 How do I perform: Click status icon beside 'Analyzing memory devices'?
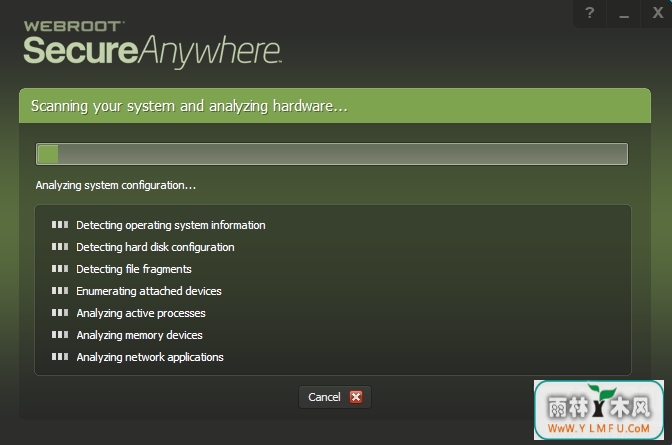[x=60, y=334]
